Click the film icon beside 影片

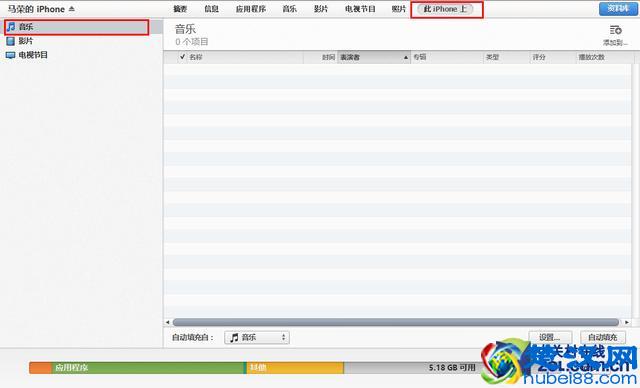11,41
